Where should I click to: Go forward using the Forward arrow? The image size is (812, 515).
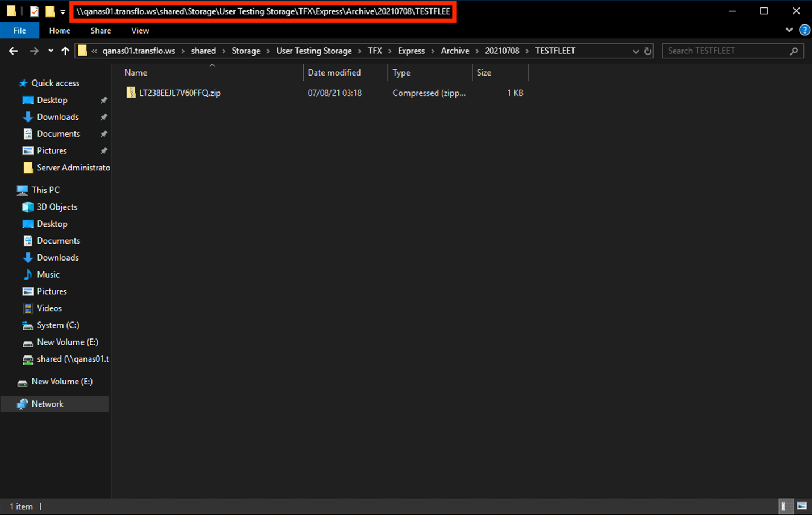tap(34, 51)
